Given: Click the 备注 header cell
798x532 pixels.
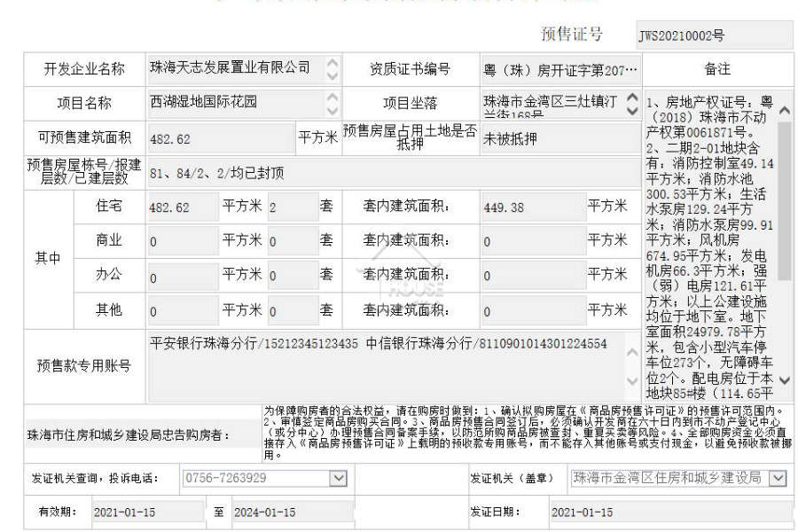Looking at the screenshot, I should point(717,69).
